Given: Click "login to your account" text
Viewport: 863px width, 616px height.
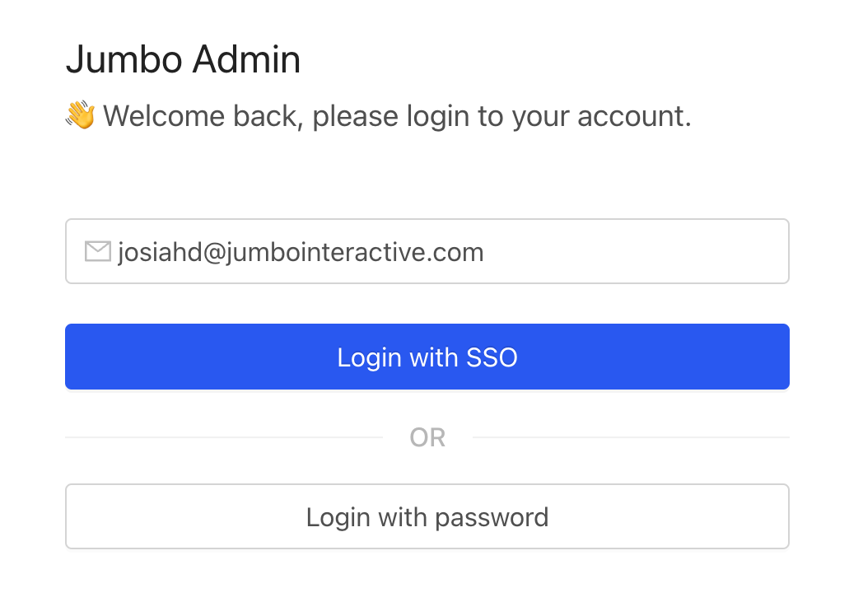Looking at the screenshot, I should pos(548,117).
